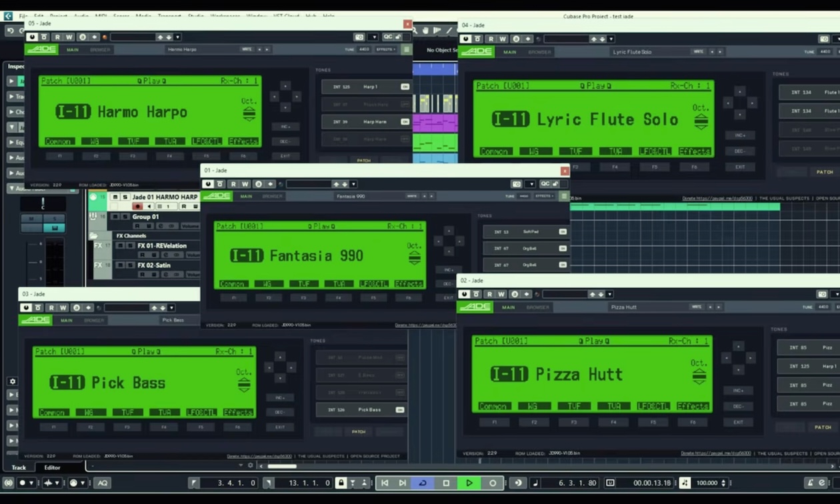Click the WRITE button in 05 - Jade

click(247, 49)
